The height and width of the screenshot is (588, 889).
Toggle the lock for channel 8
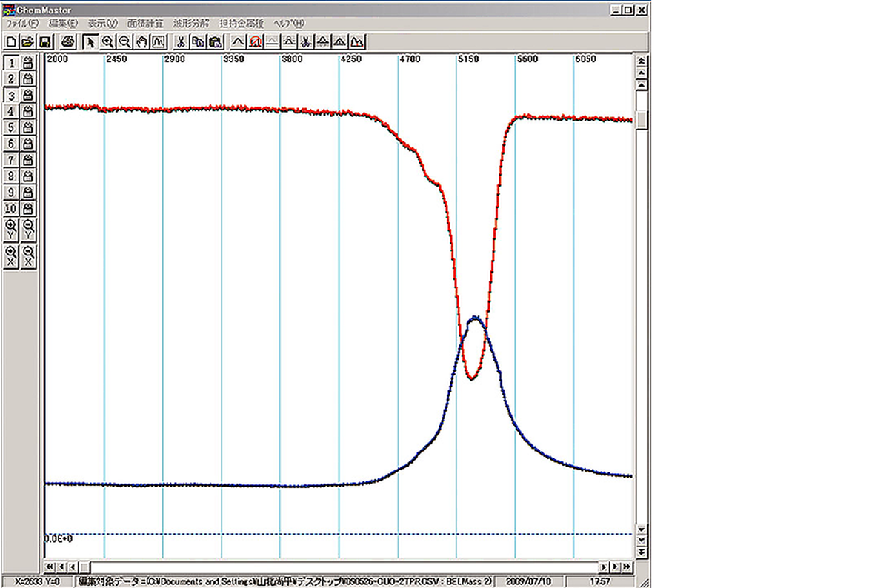(x=28, y=176)
